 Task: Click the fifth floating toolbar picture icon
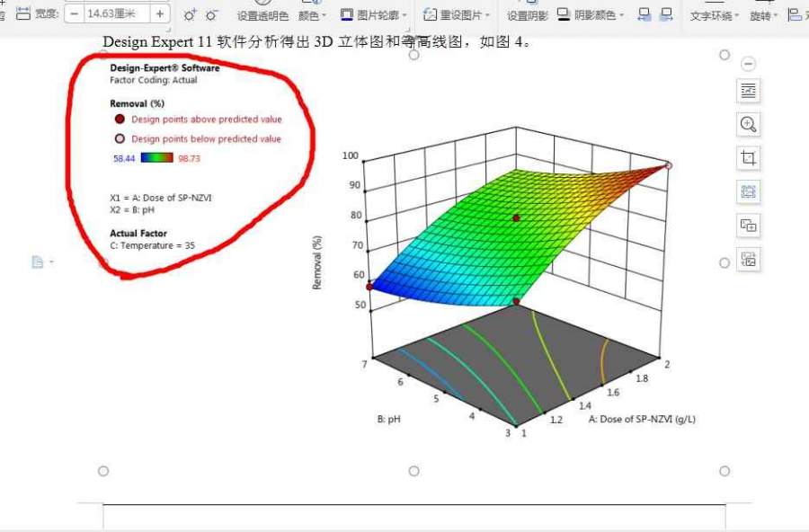click(x=748, y=226)
